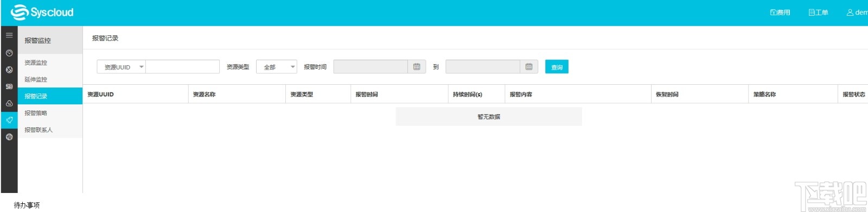Open the server storage icon in sidebar
Image resolution: width=868 pixels, height=212 pixels.
click(x=9, y=86)
